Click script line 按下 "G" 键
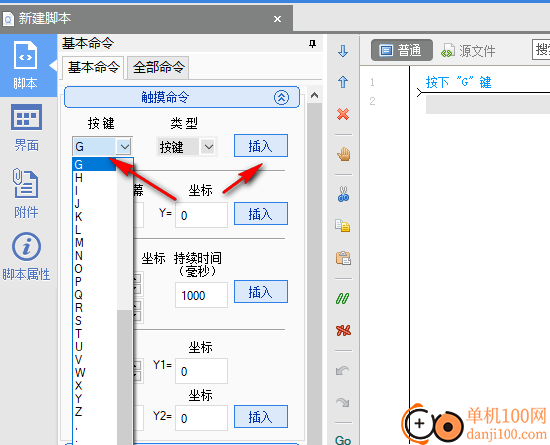This screenshot has height=445, width=550. 458,82
